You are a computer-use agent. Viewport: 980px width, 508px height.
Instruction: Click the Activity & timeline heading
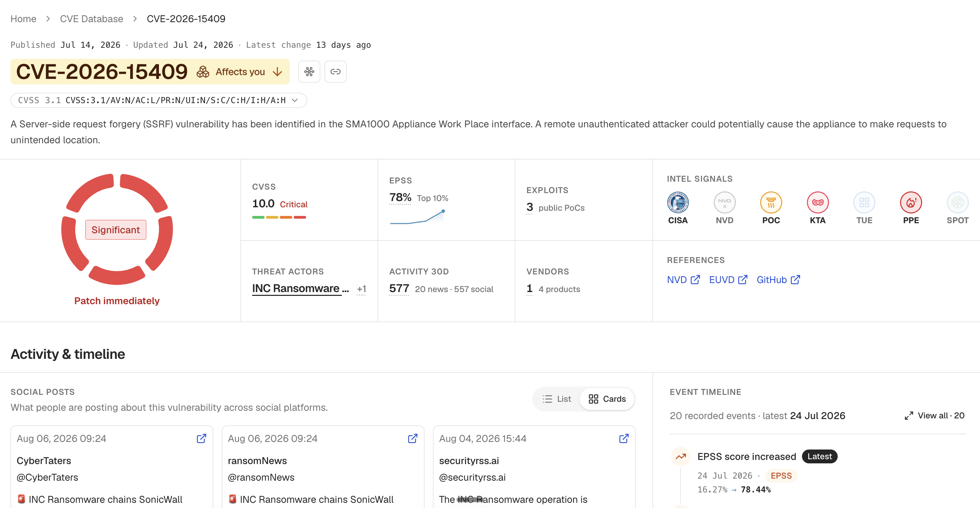pyautogui.click(x=68, y=354)
